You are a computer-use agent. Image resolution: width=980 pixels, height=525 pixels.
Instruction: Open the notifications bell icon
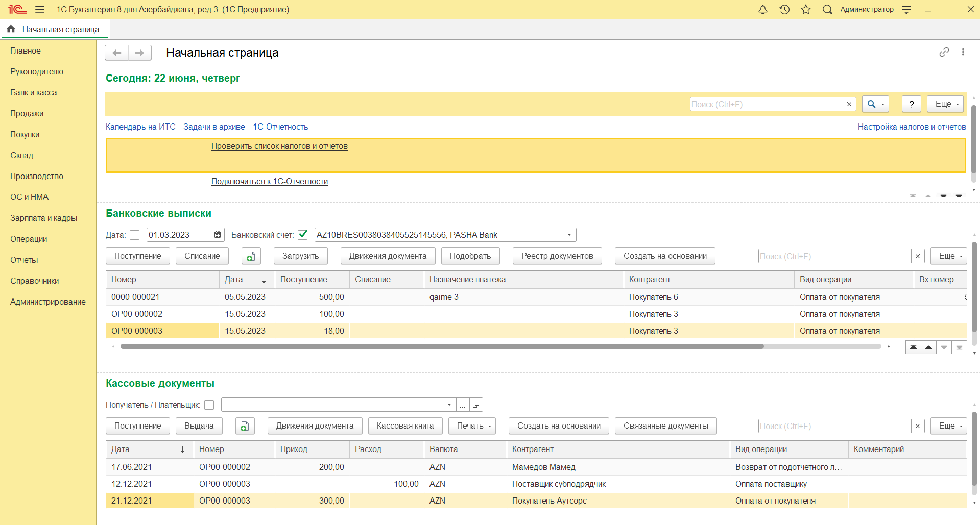coord(762,10)
